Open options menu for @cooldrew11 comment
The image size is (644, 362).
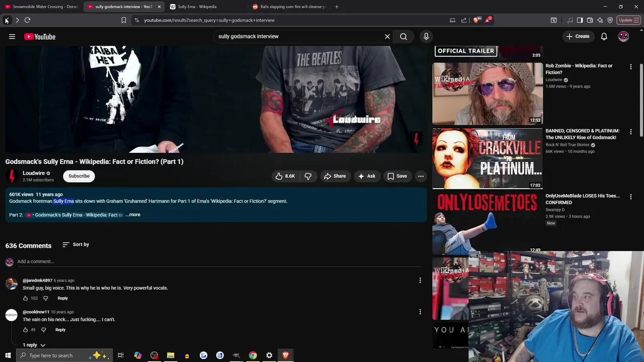(420, 312)
